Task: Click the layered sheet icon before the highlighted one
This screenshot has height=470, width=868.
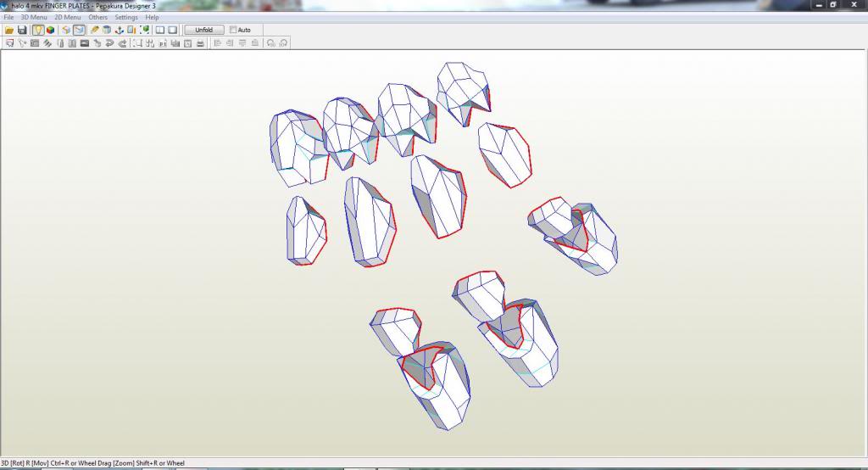Action: click(66, 30)
